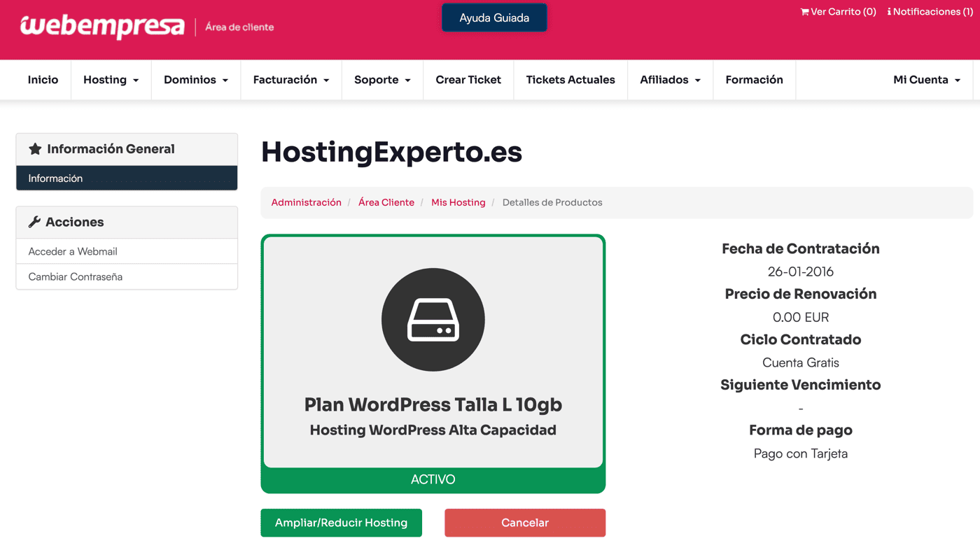Expand the Afiliados dropdown menu
Image resolution: width=980 pixels, height=550 pixels.
point(670,80)
